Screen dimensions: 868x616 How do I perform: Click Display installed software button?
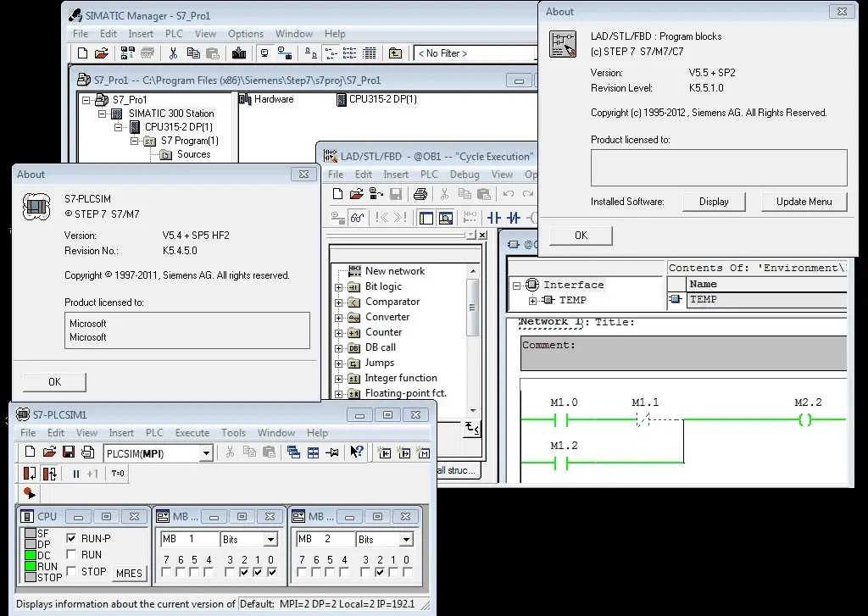pos(714,202)
